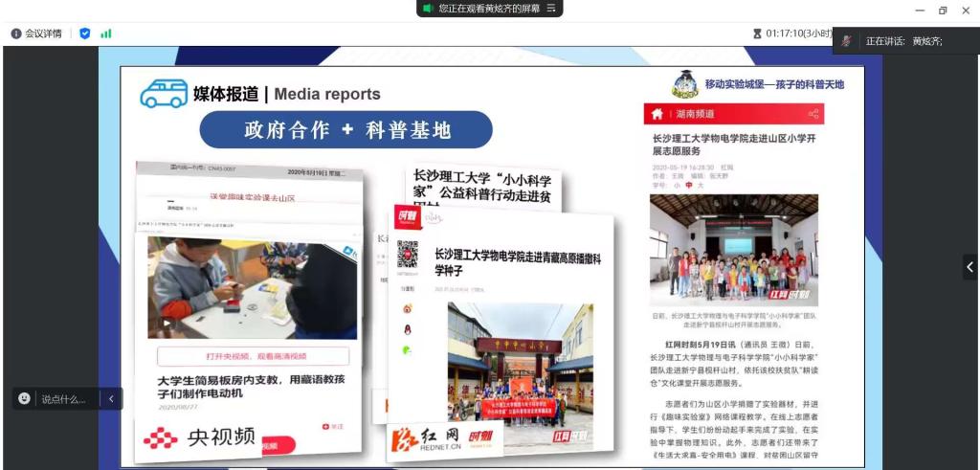Click the green camera icon in sharing banner
Screen dimensions: 980x470
[428, 9]
